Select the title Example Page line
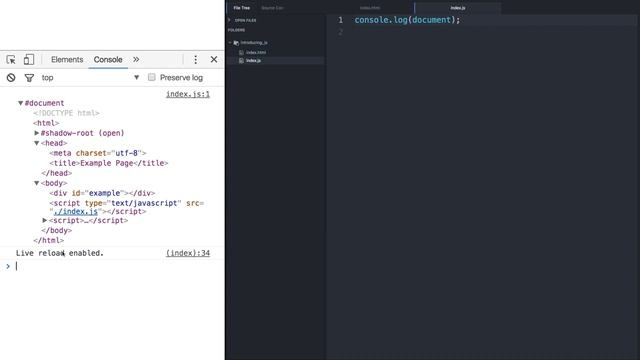Image resolution: width=640 pixels, height=360 pixels. (x=109, y=163)
